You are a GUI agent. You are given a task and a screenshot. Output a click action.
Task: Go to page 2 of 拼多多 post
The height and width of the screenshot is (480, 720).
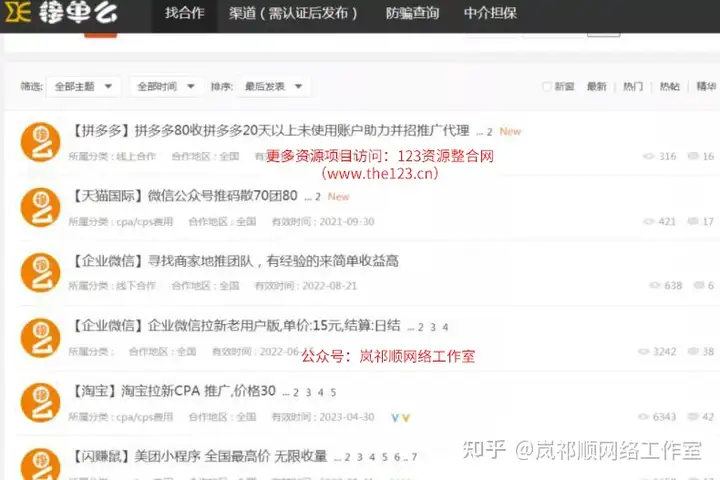coord(489,132)
